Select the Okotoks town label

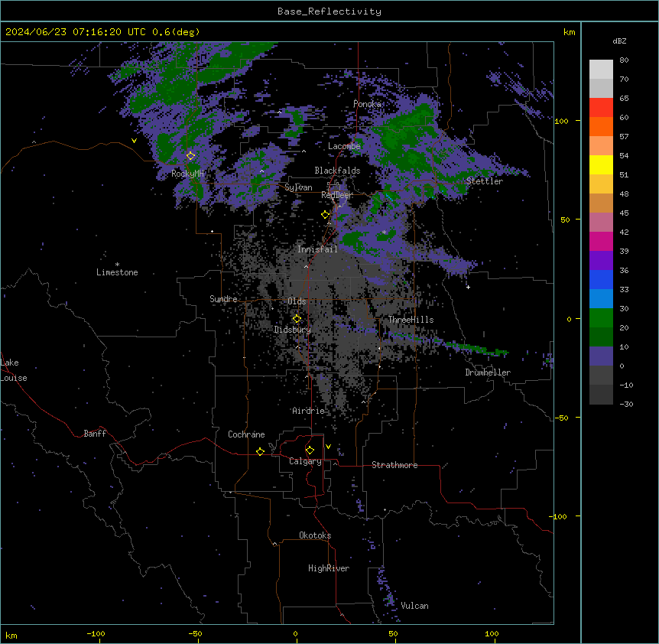[x=315, y=535]
